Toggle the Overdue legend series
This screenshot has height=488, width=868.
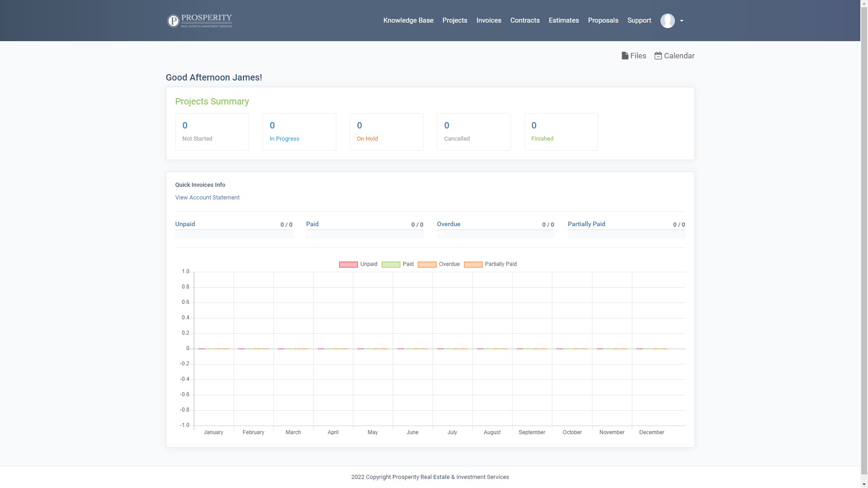click(439, 264)
